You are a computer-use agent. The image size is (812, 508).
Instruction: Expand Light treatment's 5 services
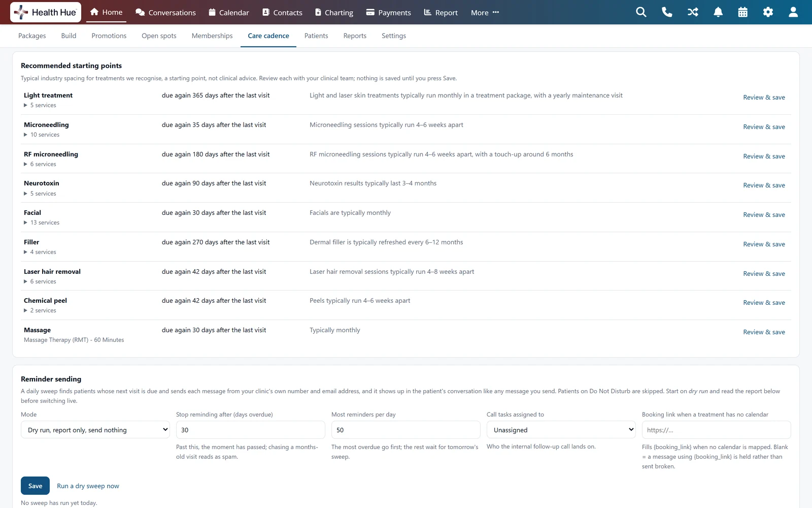click(40, 105)
